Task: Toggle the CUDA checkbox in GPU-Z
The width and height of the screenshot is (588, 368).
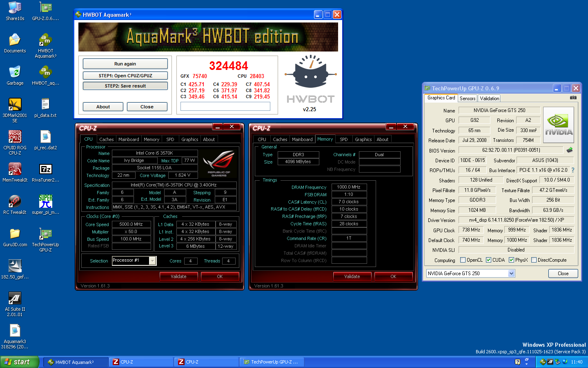Action: tap(488, 260)
